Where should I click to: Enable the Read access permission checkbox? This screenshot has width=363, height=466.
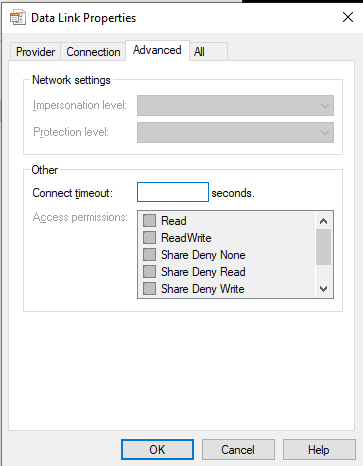pos(149,220)
